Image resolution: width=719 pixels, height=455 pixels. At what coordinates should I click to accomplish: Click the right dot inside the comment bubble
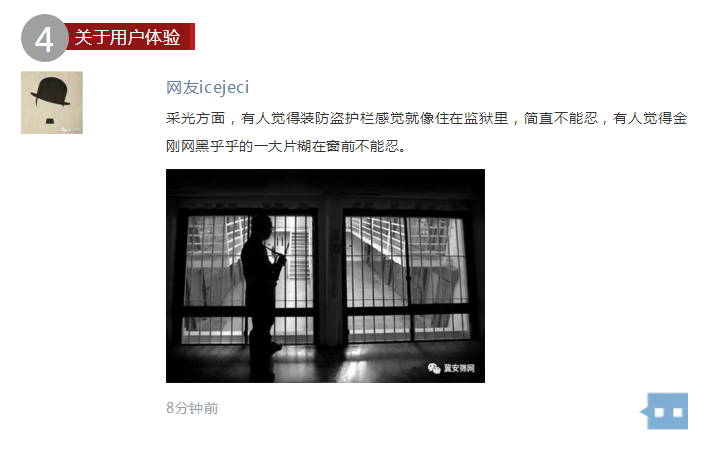(x=678, y=412)
